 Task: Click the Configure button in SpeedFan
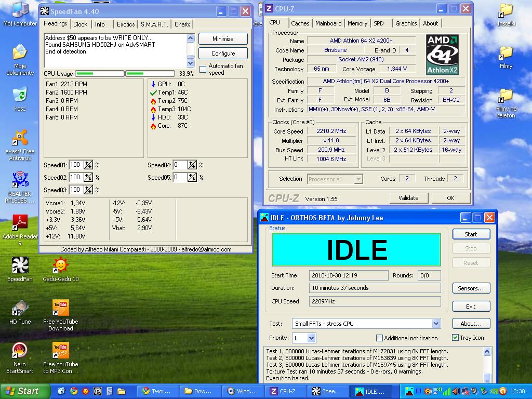[223, 54]
